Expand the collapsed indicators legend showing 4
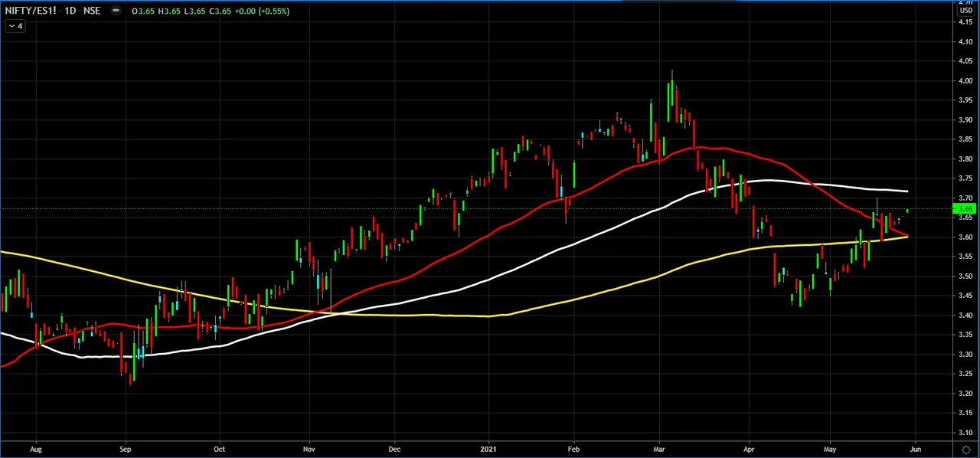 (x=15, y=26)
